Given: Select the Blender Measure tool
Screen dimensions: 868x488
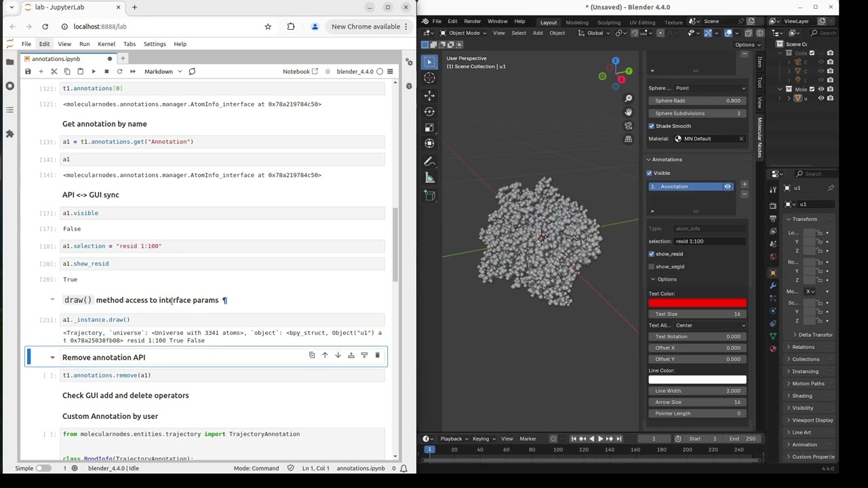Looking at the screenshot, I should click(429, 178).
